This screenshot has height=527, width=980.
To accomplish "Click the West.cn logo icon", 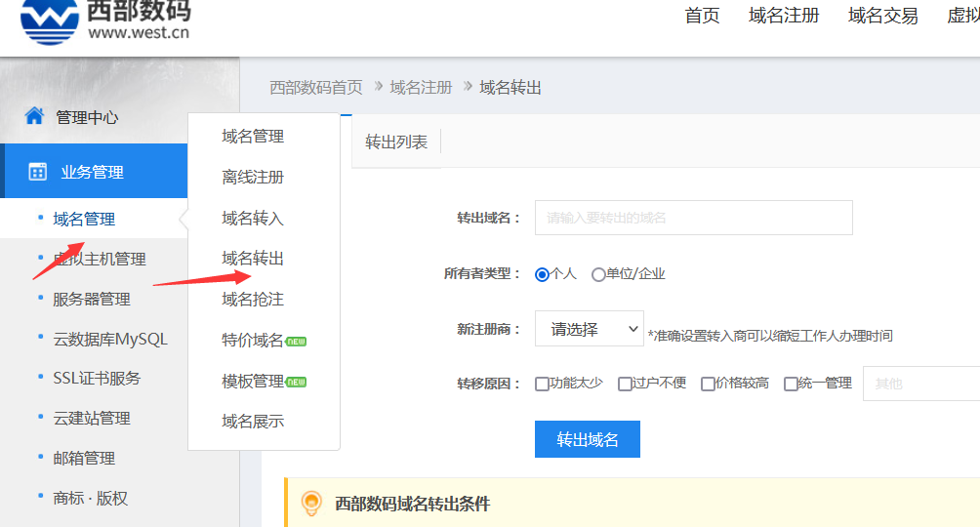I will click(x=50, y=20).
